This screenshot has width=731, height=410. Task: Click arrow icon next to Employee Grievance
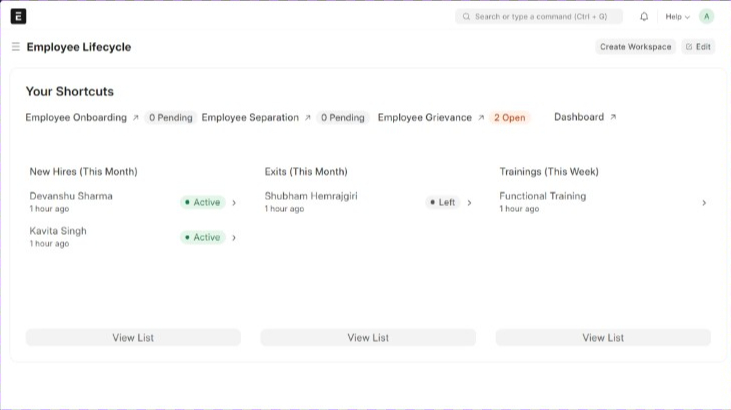[481, 118]
